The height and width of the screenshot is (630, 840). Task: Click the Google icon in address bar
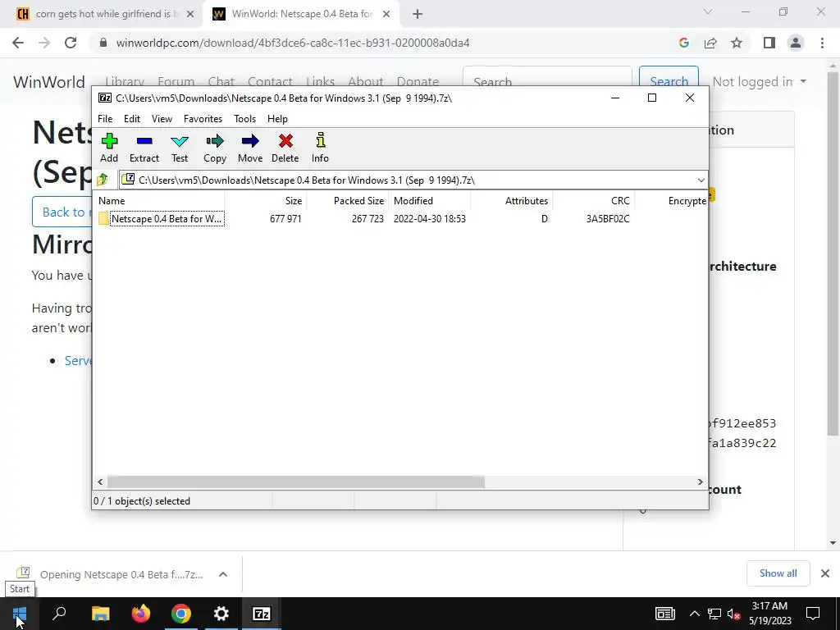(x=684, y=43)
